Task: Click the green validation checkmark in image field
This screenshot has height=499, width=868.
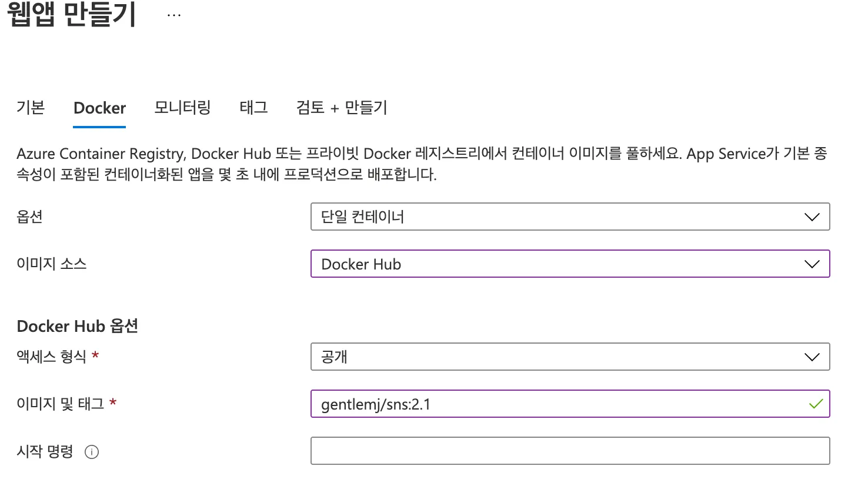Action: [816, 404]
